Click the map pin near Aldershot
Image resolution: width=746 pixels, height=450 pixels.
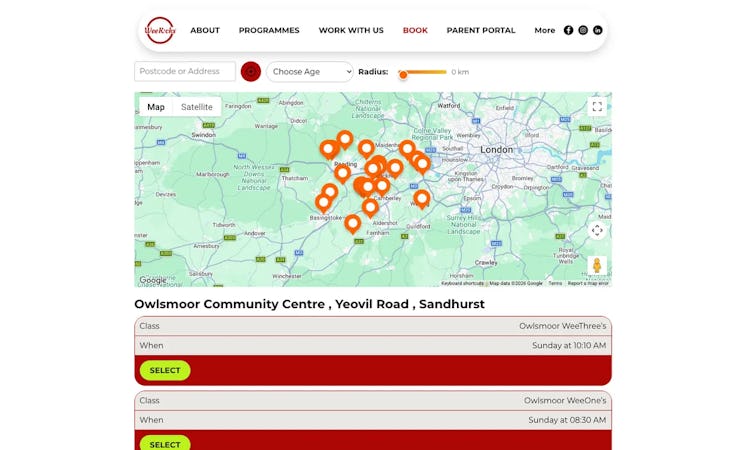(x=370, y=208)
